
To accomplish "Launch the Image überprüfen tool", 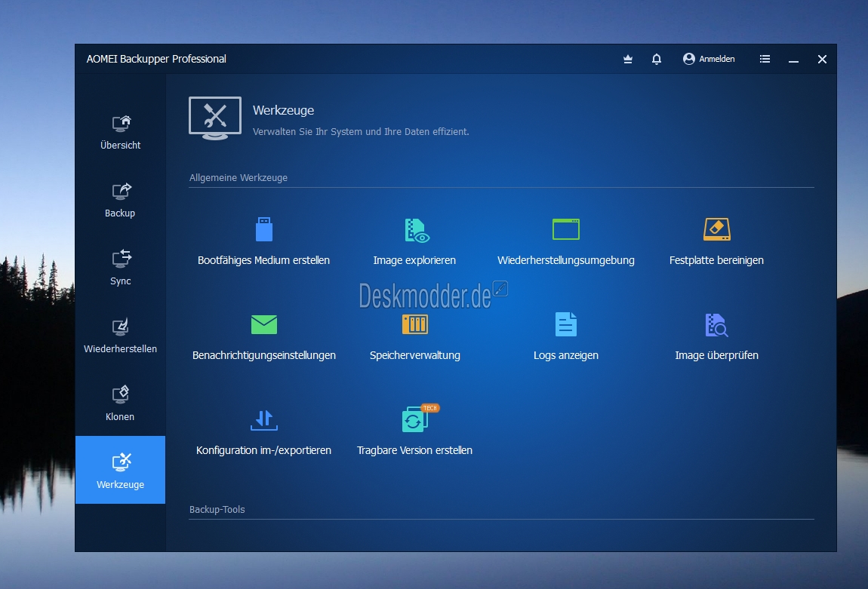I will pyautogui.click(x=716, y=337).
